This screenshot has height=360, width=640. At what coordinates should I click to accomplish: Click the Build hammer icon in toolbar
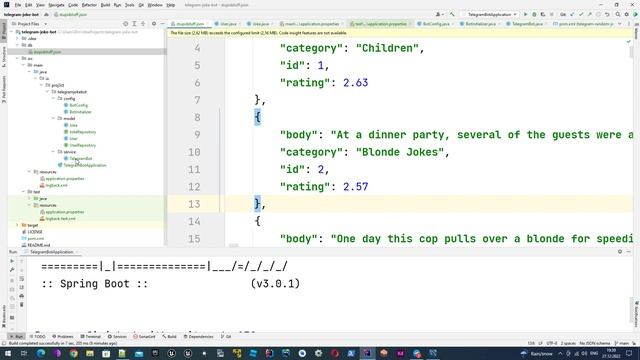(452, 15)
